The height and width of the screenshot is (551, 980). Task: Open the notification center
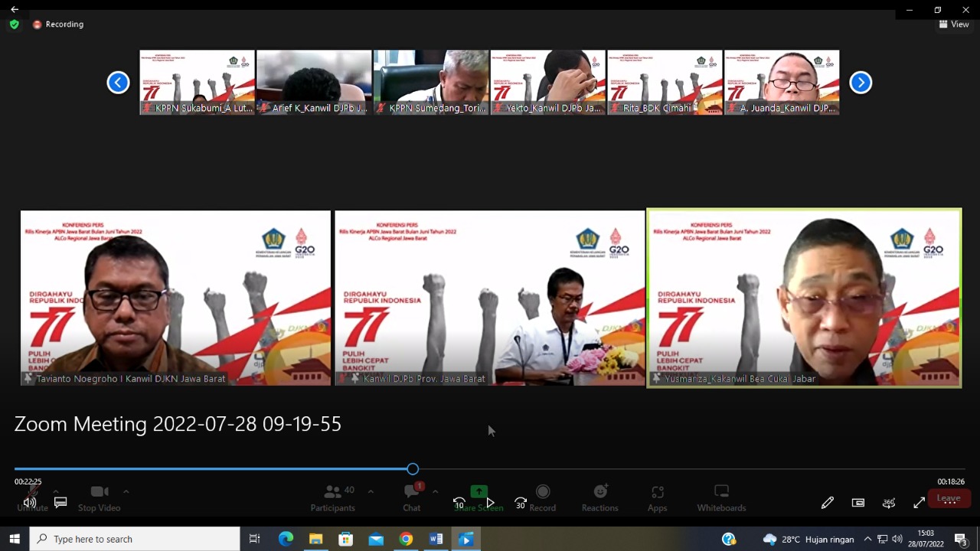(x=960, y=540)
